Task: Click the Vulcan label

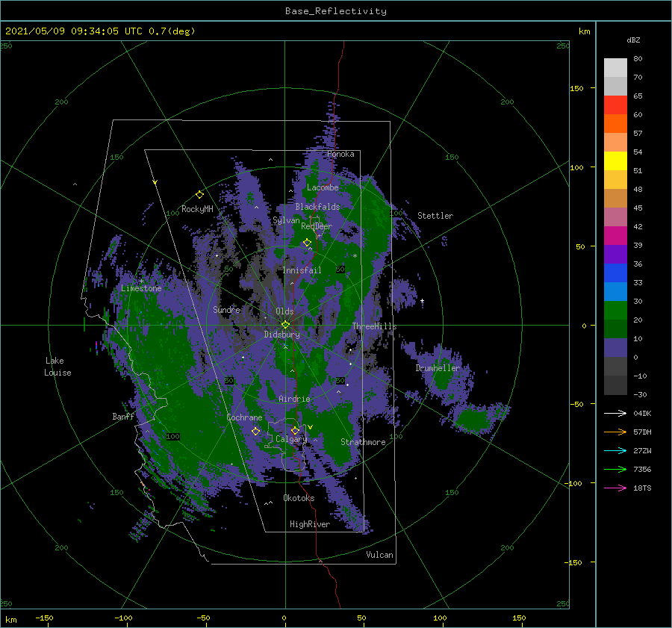Action: [380, 554]
